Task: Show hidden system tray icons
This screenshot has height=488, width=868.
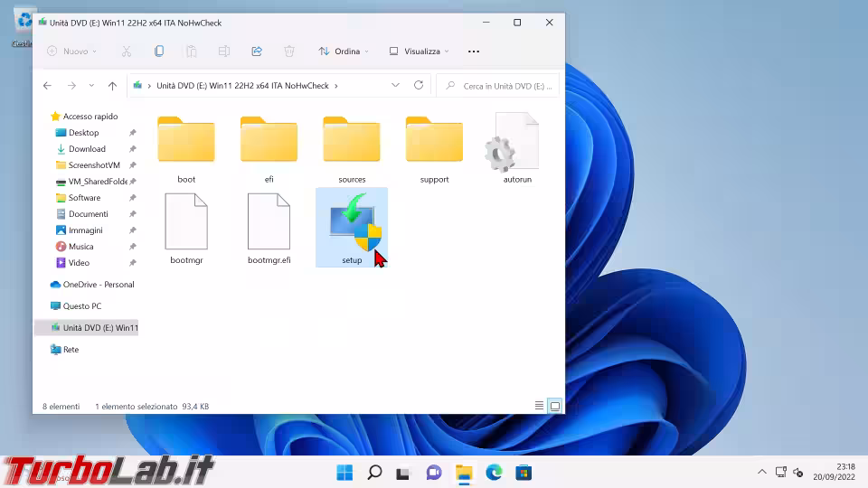Action: click(762, 472)
